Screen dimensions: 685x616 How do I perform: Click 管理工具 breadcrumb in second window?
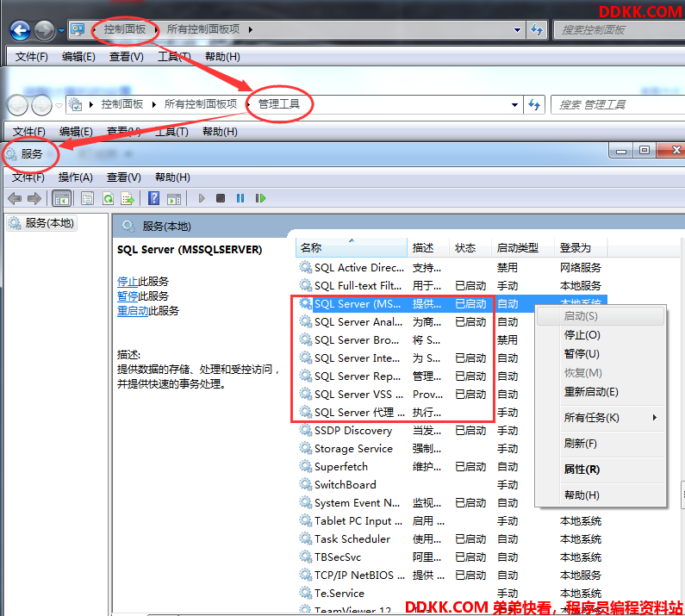coord(279,104)
